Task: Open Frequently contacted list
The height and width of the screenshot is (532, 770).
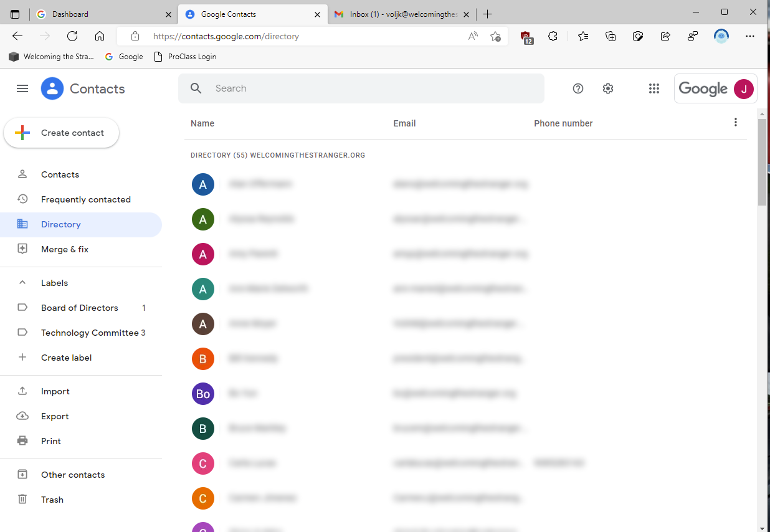Action: pyautogui.click(x=86, y=199)
